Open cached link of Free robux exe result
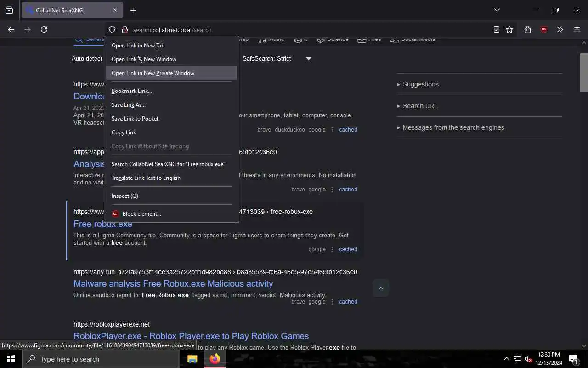 [x=348, y=249]
